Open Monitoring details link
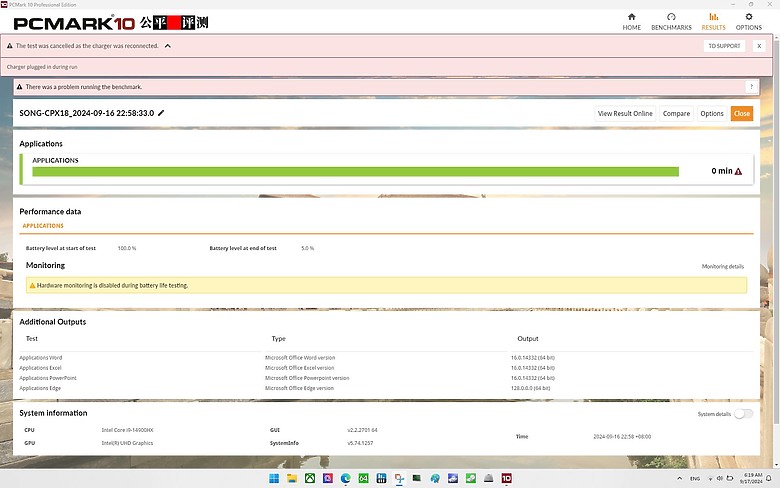Image resolution: width=780 pixels, height=488 pixels. tap(722, 267)
